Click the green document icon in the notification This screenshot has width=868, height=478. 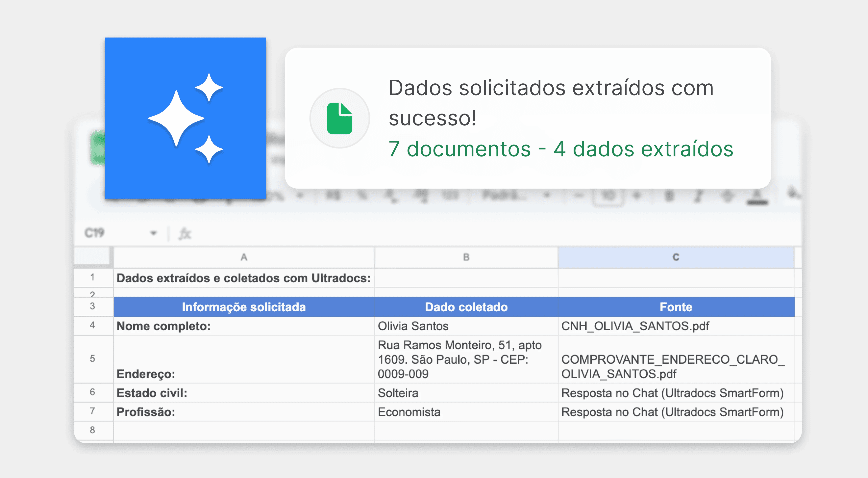pyautogui.click(x=340, y=118)
